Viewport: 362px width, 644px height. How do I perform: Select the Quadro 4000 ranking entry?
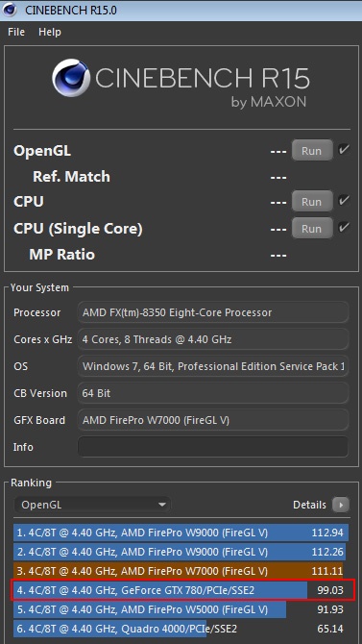[181, 629]
